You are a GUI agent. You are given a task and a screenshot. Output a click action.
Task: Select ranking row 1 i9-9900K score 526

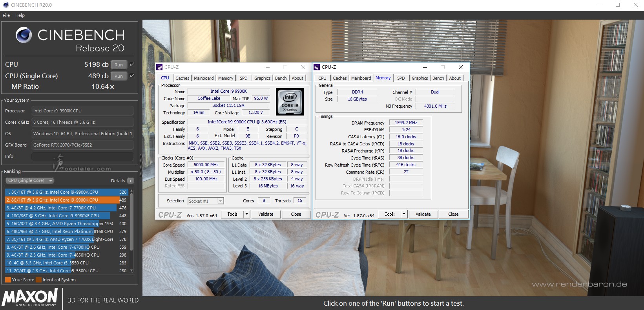(67, 192)
